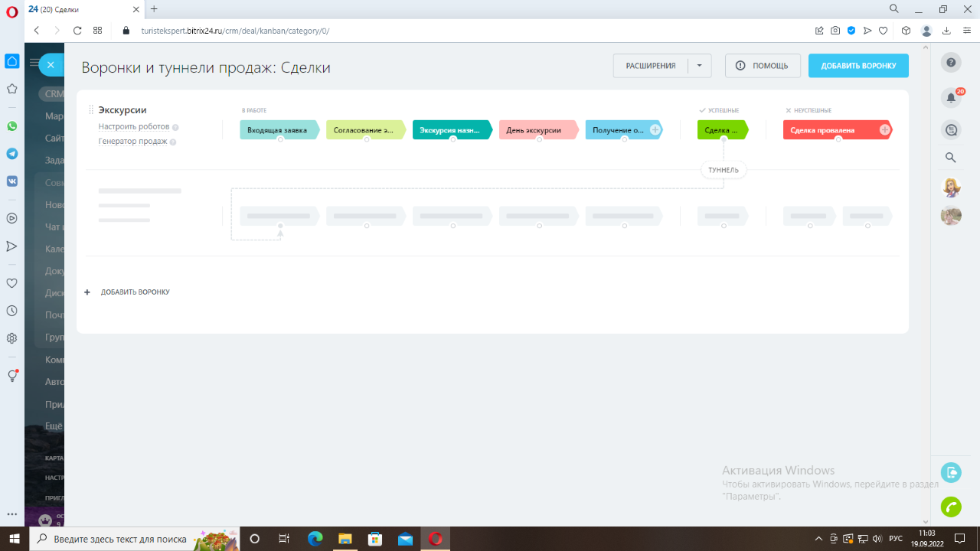Screen dimensions: 980x551
Task: Open settings gear in Opera sidebar
Action: (x=11, y=338)
